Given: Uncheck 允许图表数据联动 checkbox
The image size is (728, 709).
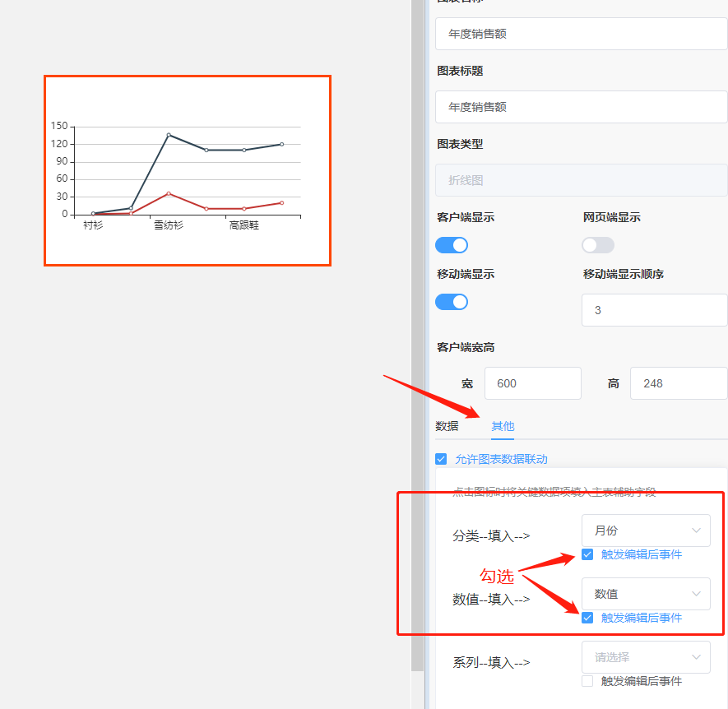Looking at the screenshot, I should click(x=441, y=459).
